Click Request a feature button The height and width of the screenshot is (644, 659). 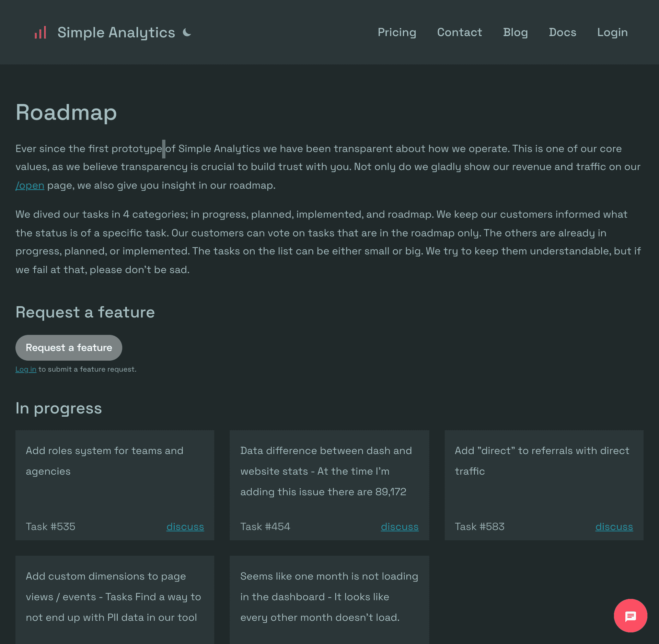[68, 347]
